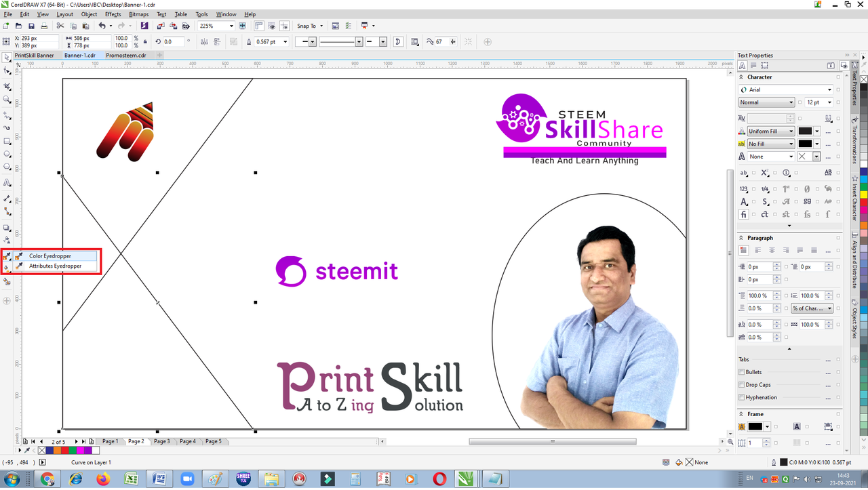Select the Text tool in toolbox

pos(7,183)
